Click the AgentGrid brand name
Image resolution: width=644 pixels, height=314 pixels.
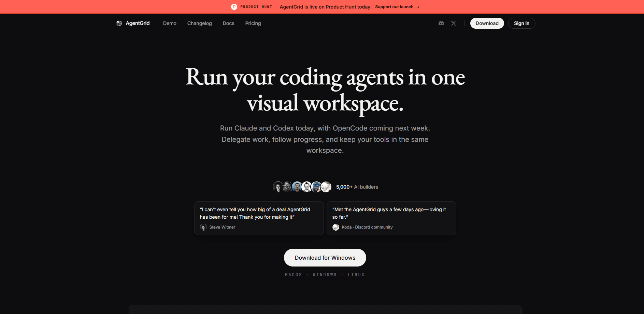(138, 23)
